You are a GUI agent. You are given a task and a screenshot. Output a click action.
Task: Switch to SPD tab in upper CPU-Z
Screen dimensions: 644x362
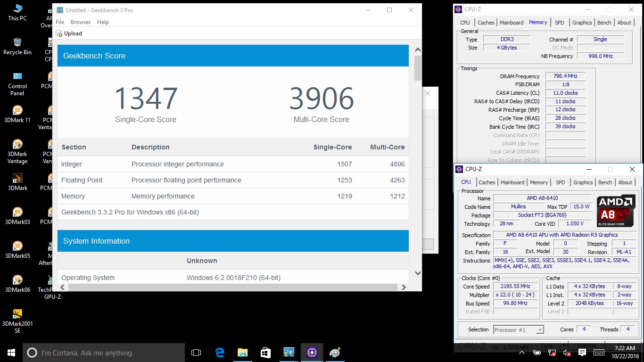click(x=559, y=23)
